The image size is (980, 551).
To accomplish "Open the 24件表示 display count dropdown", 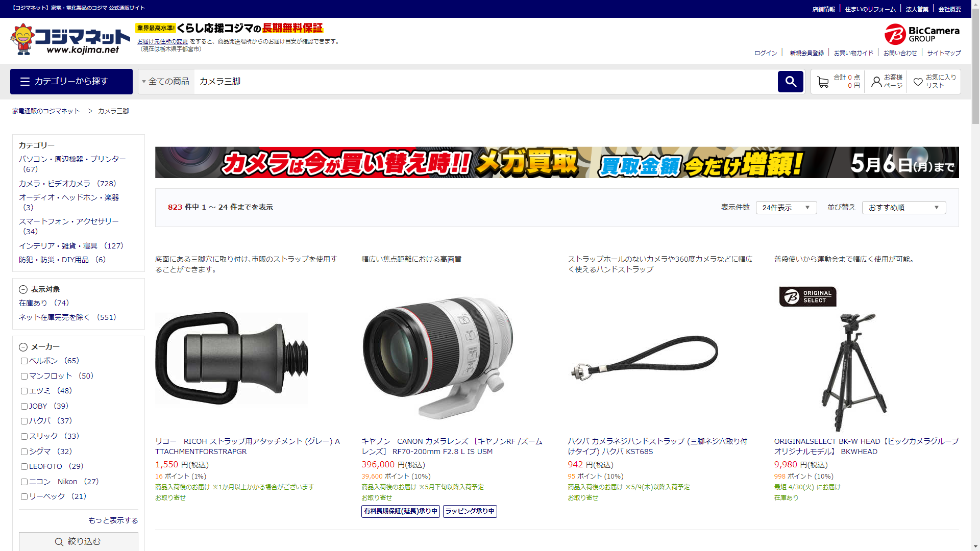I will (x=786, y=208).
